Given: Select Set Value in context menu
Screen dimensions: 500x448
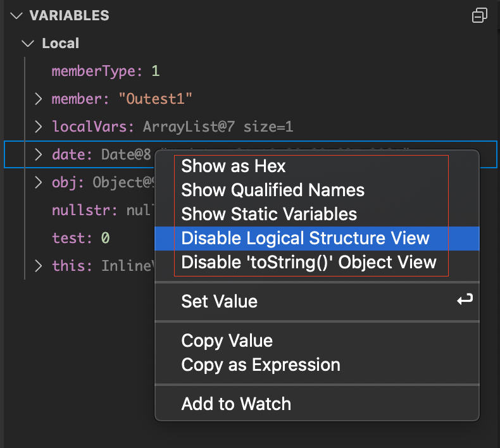Looking at the screenshot, I should 316,301.
